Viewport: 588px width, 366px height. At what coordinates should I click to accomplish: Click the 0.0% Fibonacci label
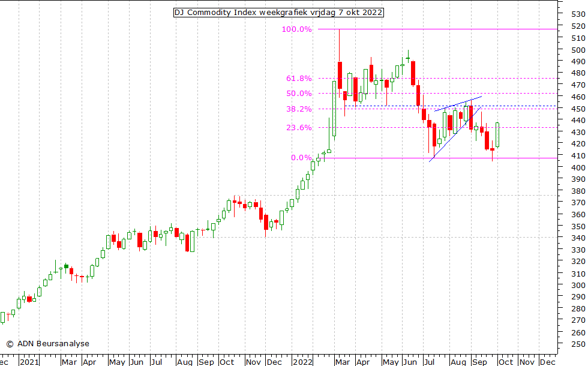[x=301, y=157]
